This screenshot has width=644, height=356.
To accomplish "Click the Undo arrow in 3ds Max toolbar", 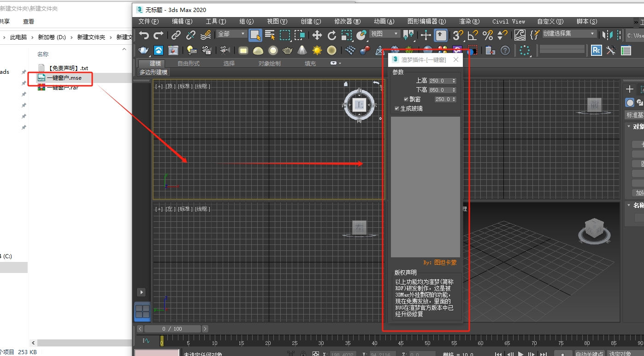I will pyautogui.click(x=144, y=35).
